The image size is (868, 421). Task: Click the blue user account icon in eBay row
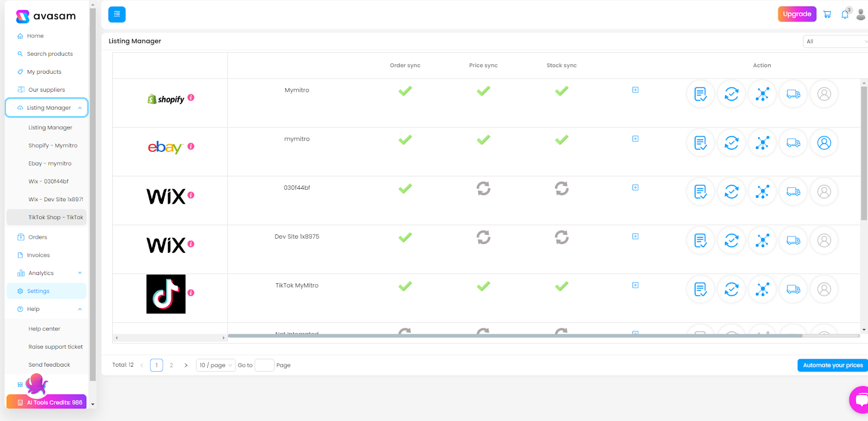coord(824,143)
